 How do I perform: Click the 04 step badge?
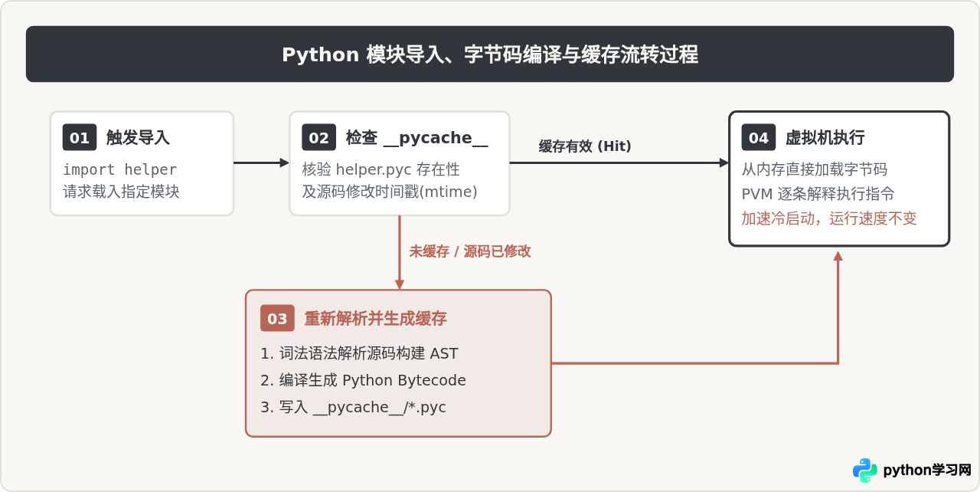(x=759, y=138)
